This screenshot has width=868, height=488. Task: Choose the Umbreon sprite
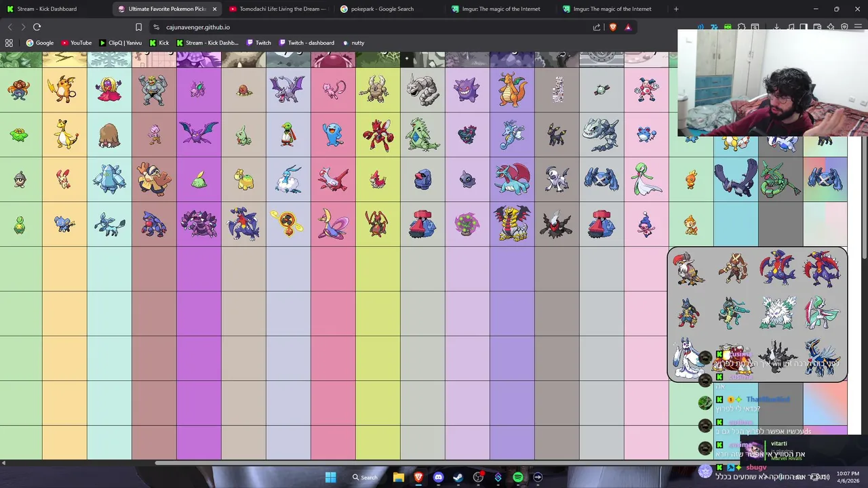(557, 135)
